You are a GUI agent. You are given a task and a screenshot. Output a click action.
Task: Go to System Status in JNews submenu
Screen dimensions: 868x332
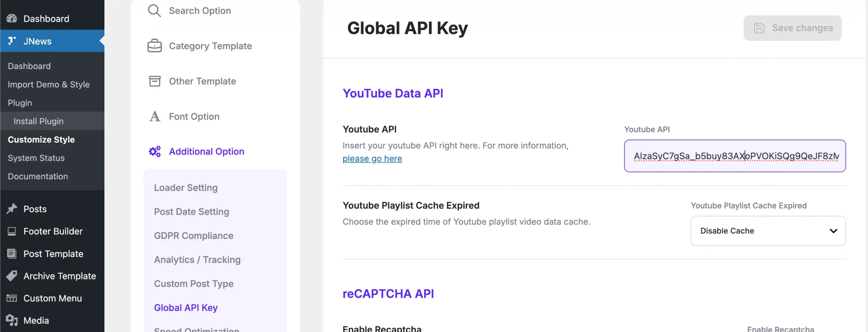click(36, 158)
